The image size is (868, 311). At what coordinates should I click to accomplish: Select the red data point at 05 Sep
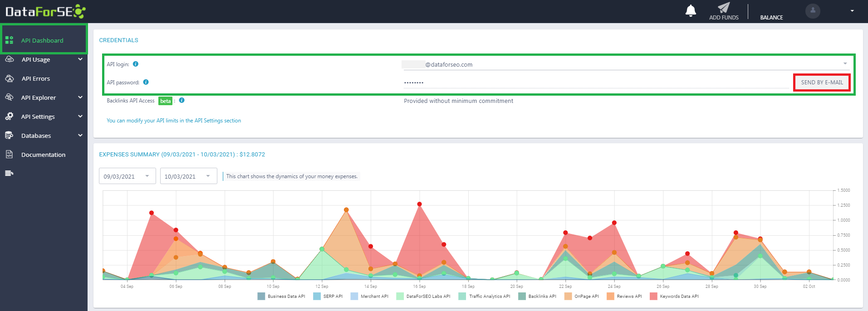tap(152, 213)
